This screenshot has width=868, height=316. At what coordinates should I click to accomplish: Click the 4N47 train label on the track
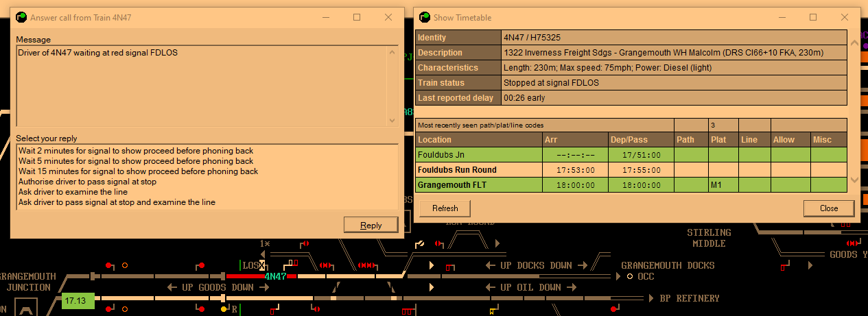click(x=275, y=276)
